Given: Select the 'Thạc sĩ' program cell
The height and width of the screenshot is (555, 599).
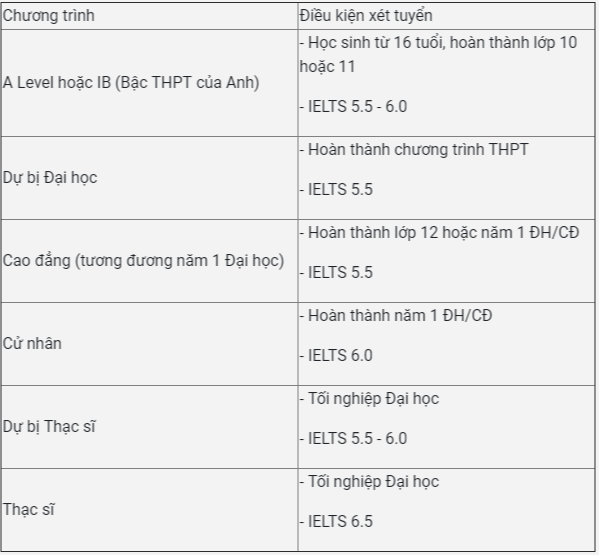Looking at the screenshot, I should tap(149, 510).
